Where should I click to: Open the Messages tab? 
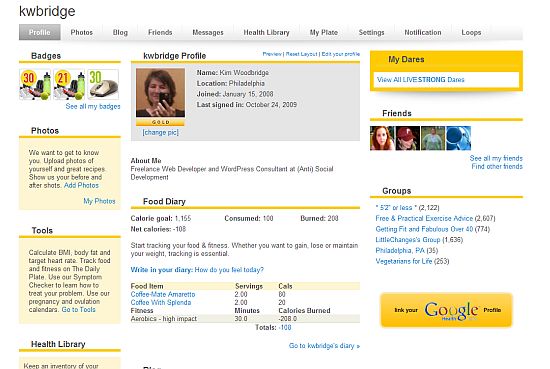click(208, 32)
